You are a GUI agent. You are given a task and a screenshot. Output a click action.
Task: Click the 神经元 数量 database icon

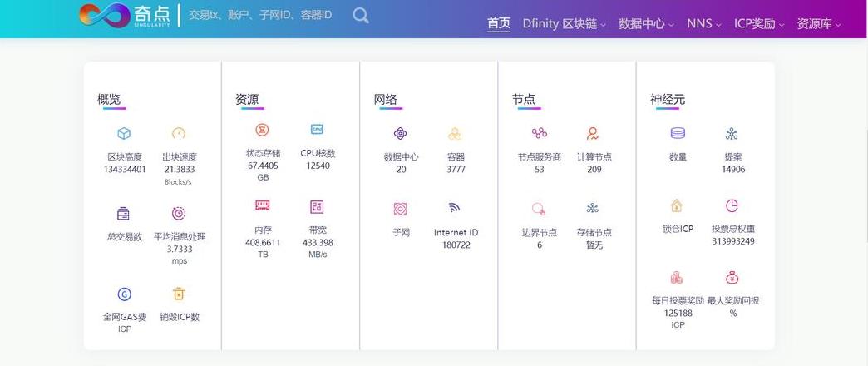point(678,133)
